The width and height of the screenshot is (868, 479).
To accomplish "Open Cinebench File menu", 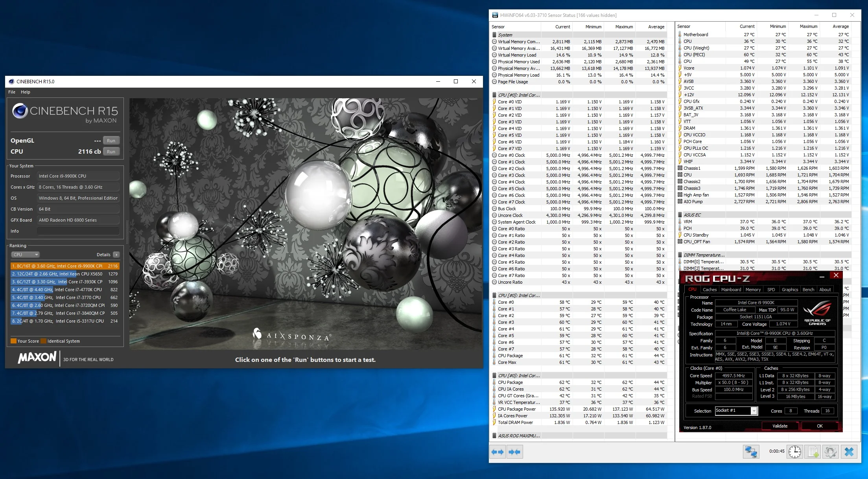I will tap(12, 92).
